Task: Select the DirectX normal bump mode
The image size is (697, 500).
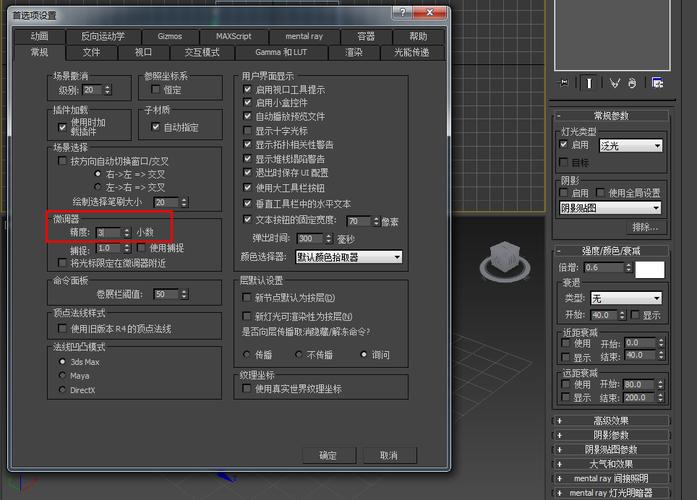Action: click(62, 390)
